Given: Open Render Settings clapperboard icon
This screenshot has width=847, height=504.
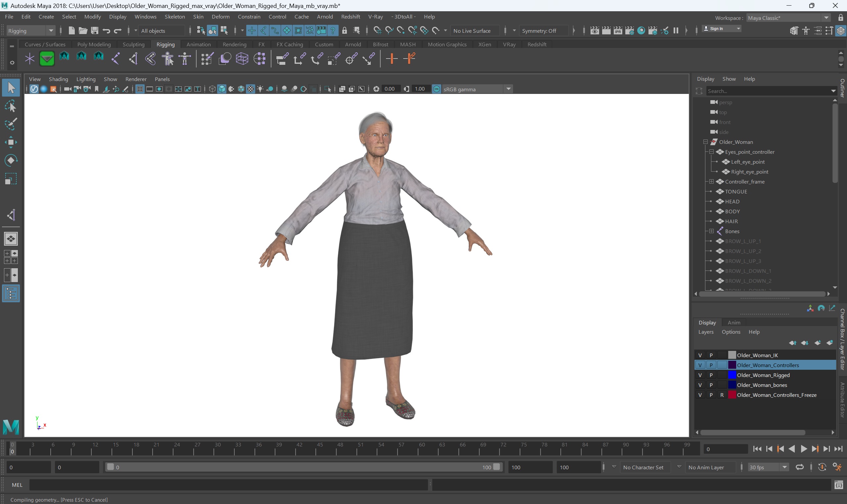Looking at the screenshot, I should pyautogui.click(x=629, y=30).
